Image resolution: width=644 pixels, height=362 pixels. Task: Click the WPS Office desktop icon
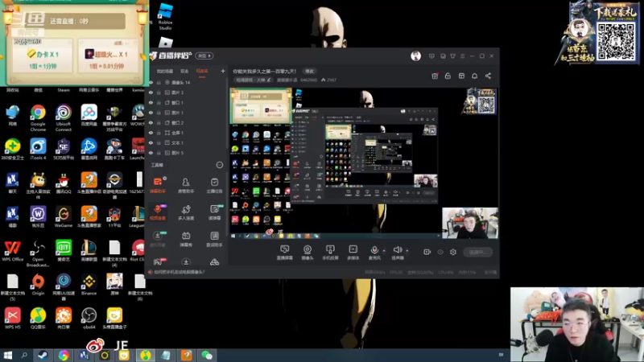tap(12, 250)
